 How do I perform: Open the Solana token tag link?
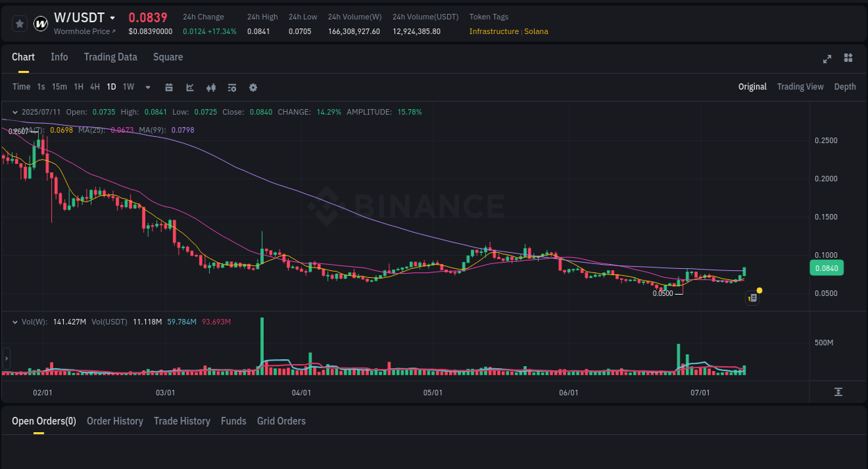click(536, 31)
